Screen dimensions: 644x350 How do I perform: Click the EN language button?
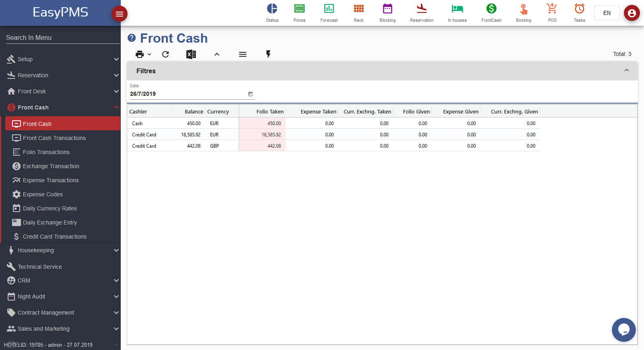click(607, 13)
